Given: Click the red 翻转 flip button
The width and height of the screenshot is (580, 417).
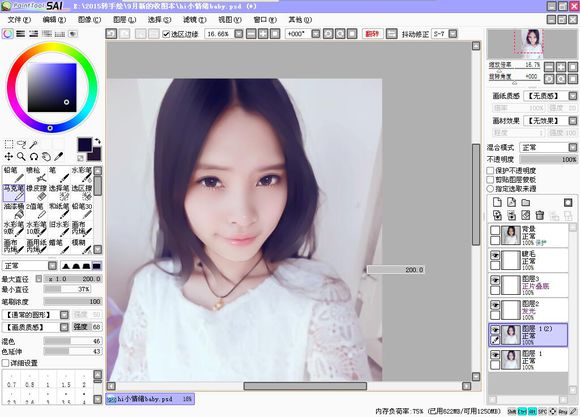Looking at the screenshot, I should (x=372, y=34).
